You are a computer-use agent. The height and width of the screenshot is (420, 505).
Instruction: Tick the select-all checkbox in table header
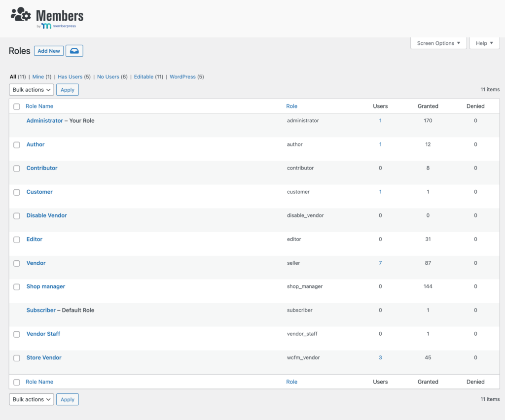coord(17,106)
